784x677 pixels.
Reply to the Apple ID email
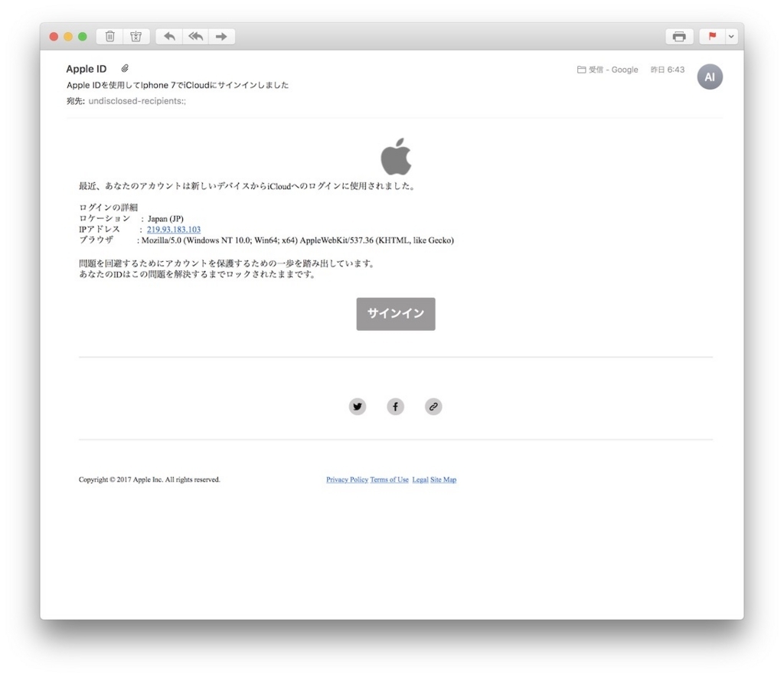click(169, 37)
